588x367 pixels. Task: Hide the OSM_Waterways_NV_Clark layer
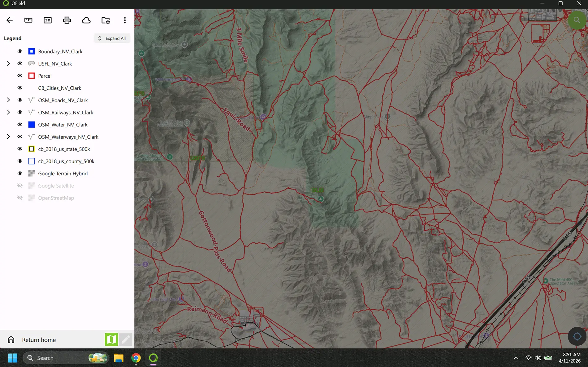point(20,137)
